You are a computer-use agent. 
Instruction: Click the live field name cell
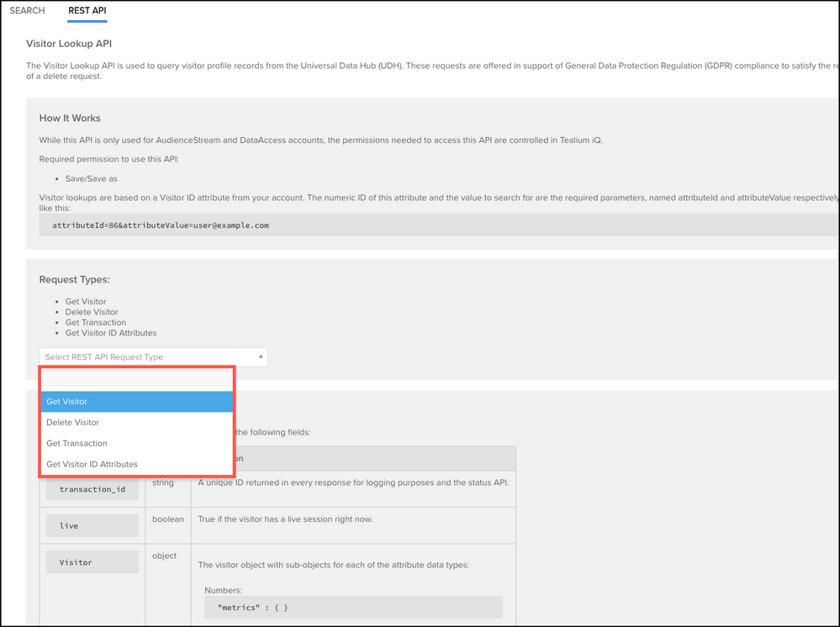coord(92,526)
